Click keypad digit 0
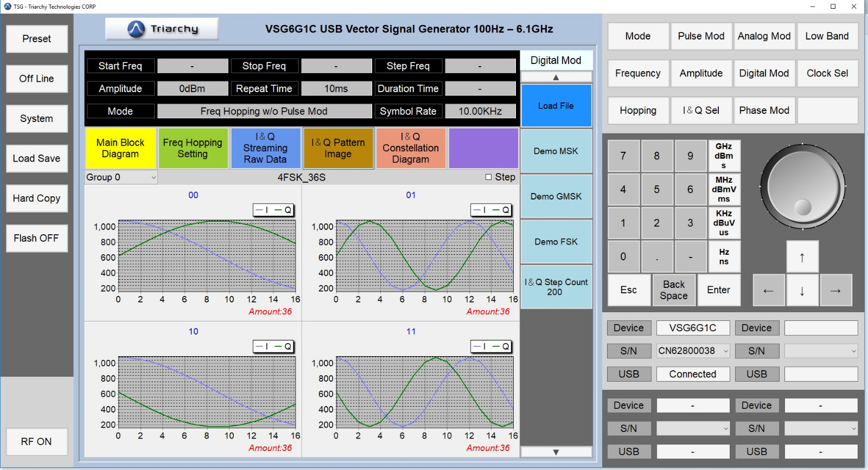This screenshot has height=470, width=868. 623,256
